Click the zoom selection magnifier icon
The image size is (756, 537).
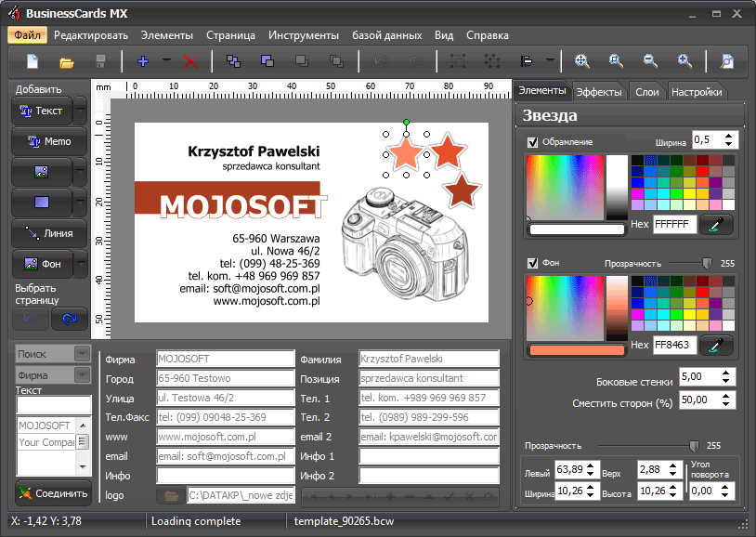click(616, 61)
